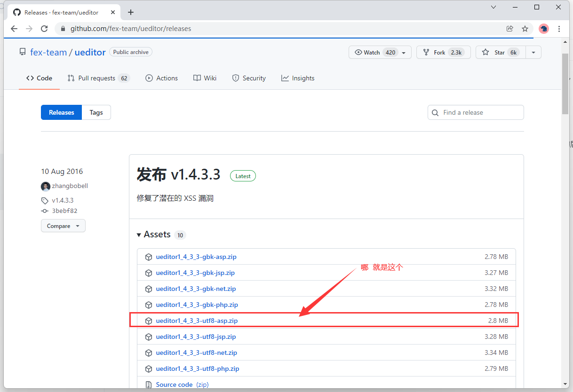Open the Compare dropdown
The width and height of the screenshot is (573, 392).
coord(63,226)
